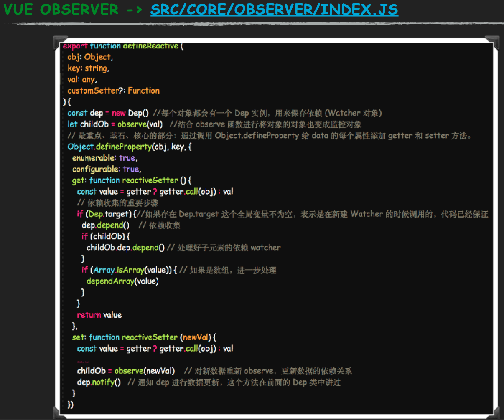
Task: Click the 'let childOb = observe(val)' code
Action: click(115, 124)
